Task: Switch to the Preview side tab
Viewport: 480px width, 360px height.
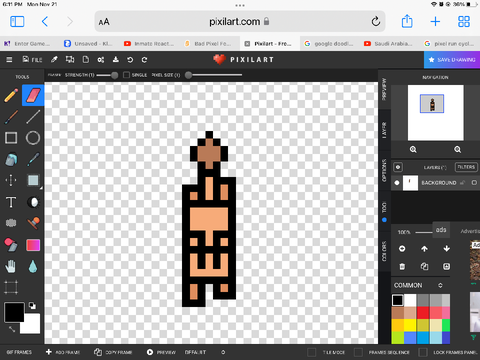Action: [x=384, y=89]
